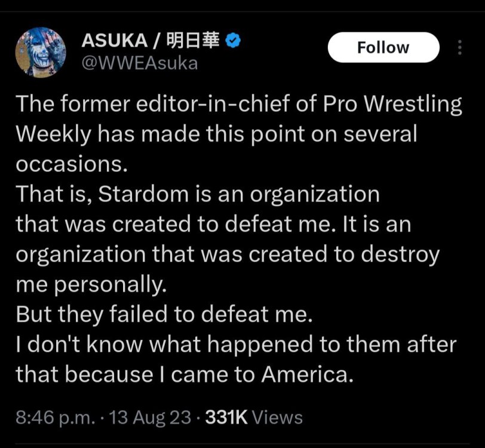The height and width of the screenshot is (448, 485).
Task: Click the line "I don't know what happened"
Action: [x=235, y=345]
